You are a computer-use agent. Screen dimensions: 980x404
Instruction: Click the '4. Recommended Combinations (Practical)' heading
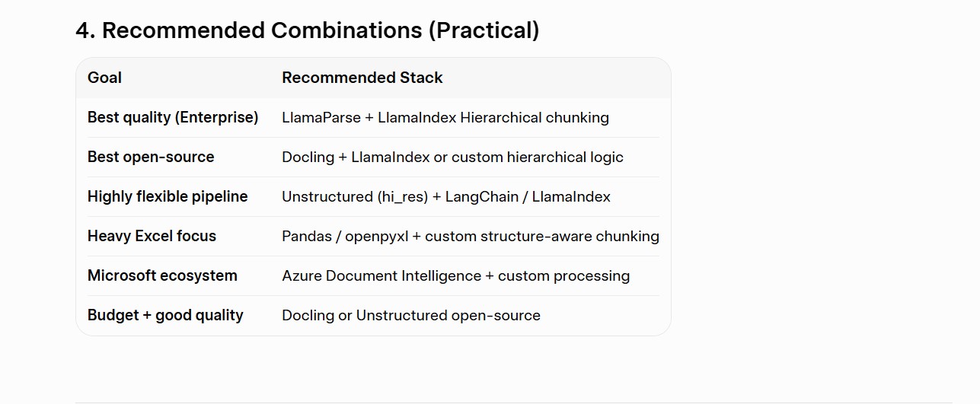point(308,30)
